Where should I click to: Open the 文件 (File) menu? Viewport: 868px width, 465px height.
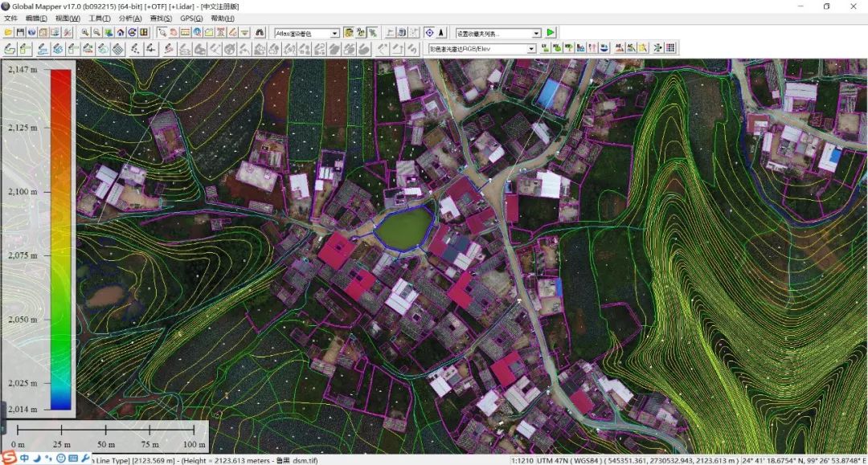click(10, 18)
